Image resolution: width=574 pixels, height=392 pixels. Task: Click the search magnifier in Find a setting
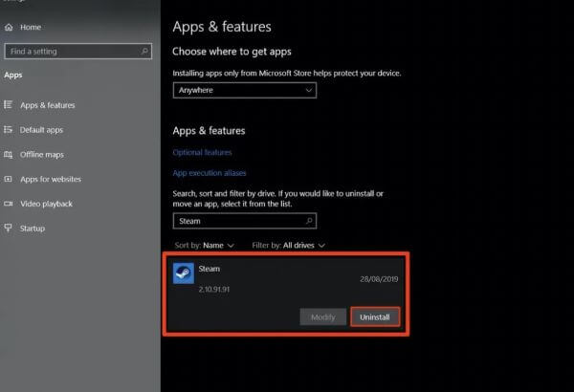tap(144, 52)
